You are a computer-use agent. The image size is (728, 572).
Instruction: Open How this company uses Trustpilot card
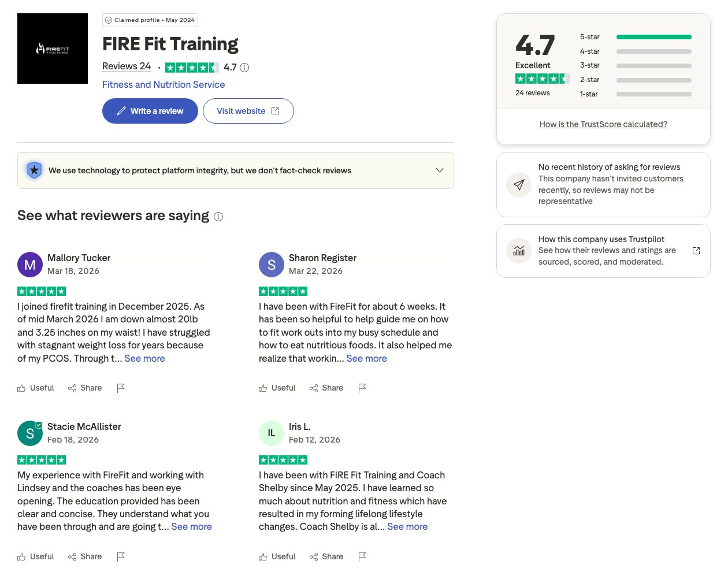(x=603, y=251)
